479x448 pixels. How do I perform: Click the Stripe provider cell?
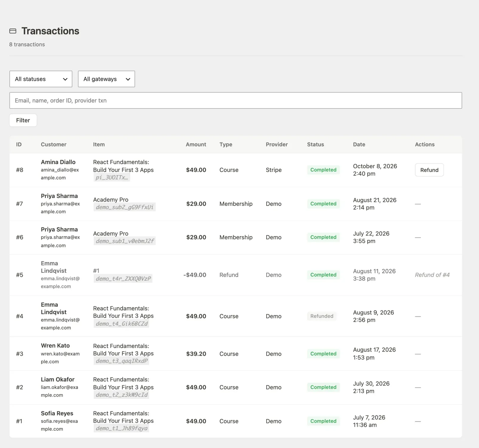(274, 170)
